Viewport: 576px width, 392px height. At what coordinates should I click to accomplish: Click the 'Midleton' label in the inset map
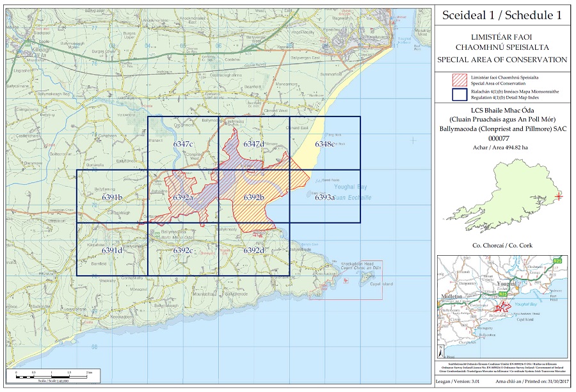(451, 296)
